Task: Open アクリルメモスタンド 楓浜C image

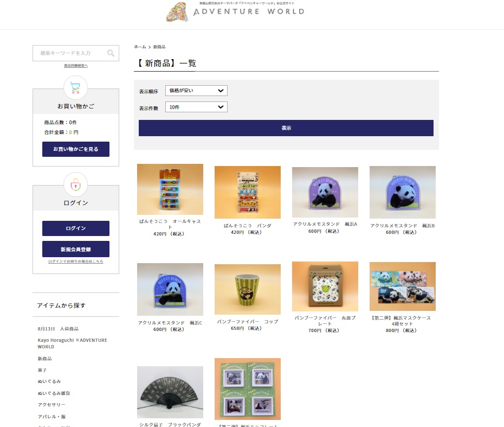Action: point(170,289)
